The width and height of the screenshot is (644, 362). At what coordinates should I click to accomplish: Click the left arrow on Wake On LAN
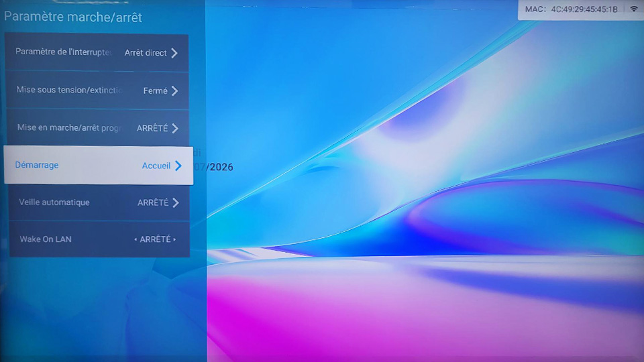tap(136, 239)
